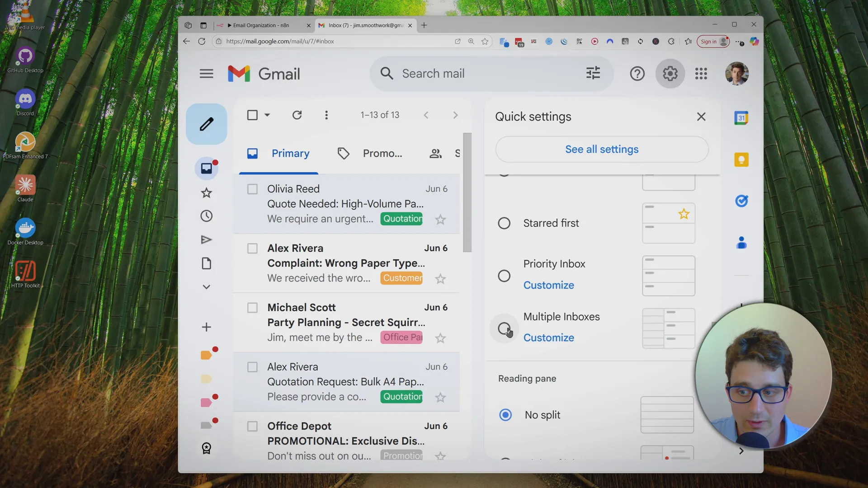The width and height of the screenshot is (868, 488).
Task: Open the Gmail main menu hamburger icon
Action: 206,74
